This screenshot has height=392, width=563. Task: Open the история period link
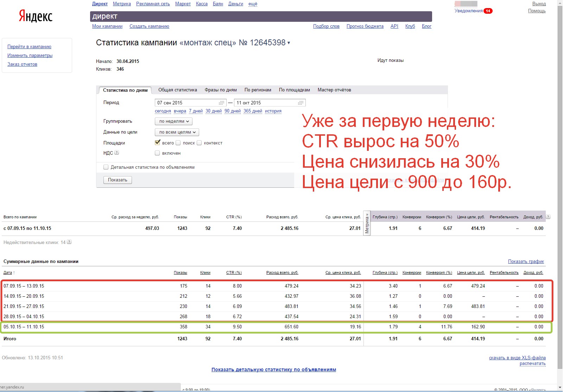click(273, 111)
